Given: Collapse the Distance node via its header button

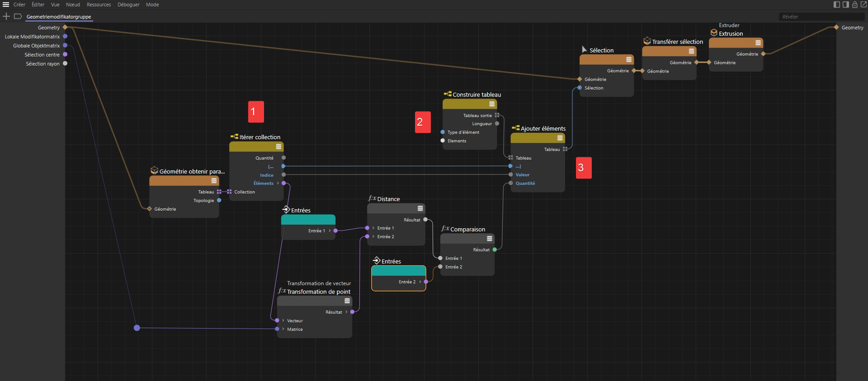Looking at the screenshot, I should point(420,208).
